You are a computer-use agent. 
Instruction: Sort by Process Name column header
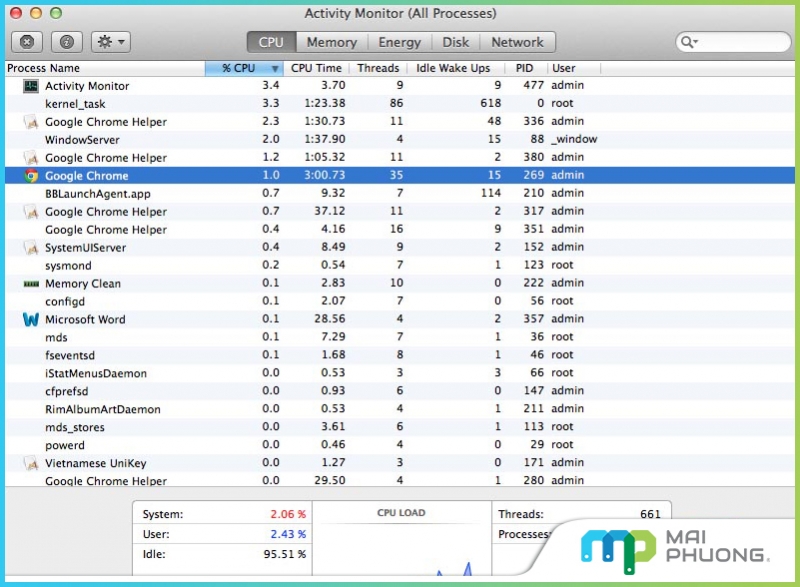[x=105, y=68]
